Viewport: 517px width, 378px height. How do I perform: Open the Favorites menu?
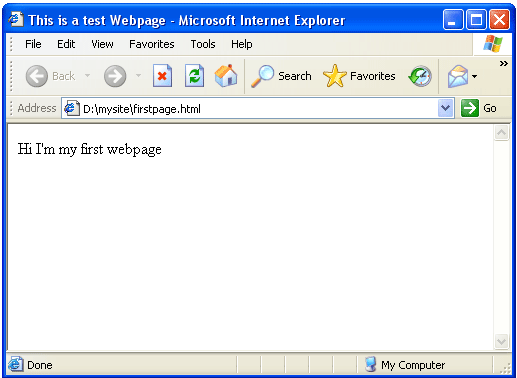tap(152, 44)
